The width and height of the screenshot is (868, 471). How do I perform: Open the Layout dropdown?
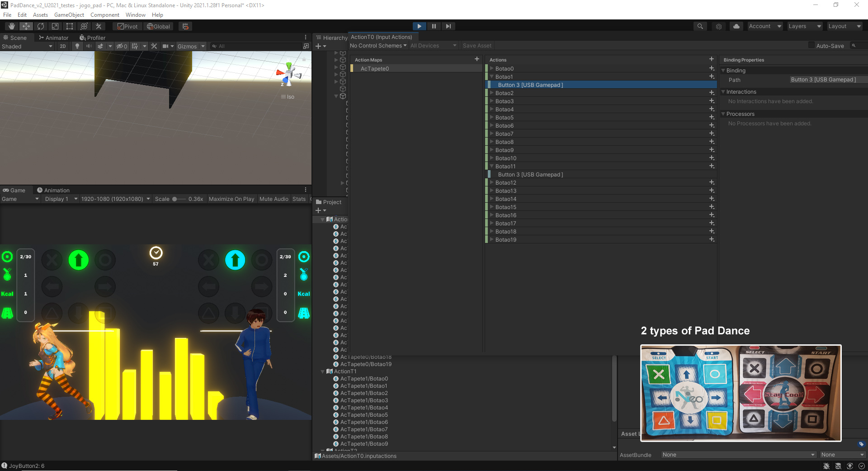844,26
